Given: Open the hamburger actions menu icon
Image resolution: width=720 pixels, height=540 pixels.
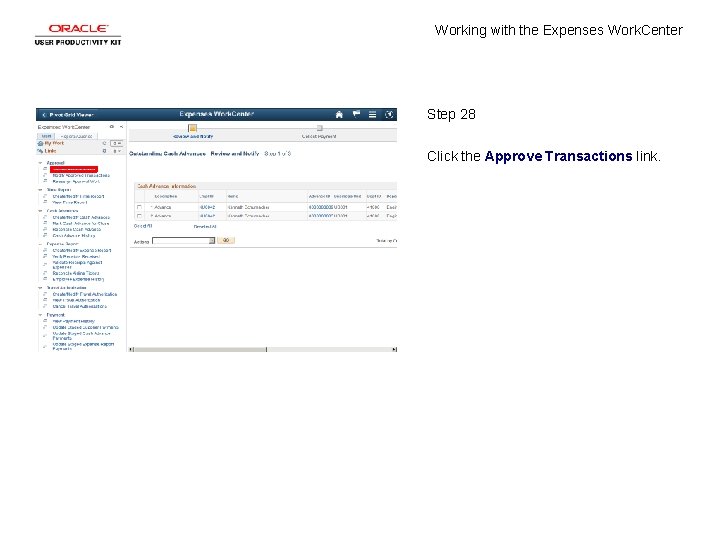Looking at the screenshot, I should 372,114.
